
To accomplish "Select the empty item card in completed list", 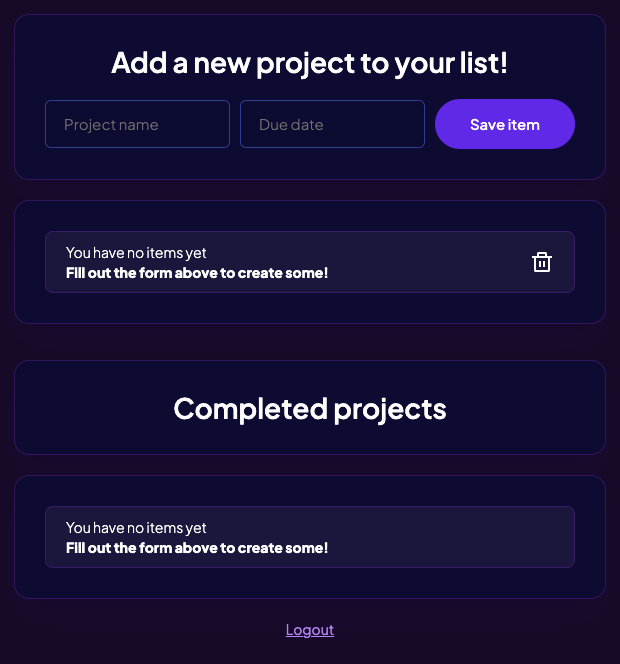I will (310, 537).
